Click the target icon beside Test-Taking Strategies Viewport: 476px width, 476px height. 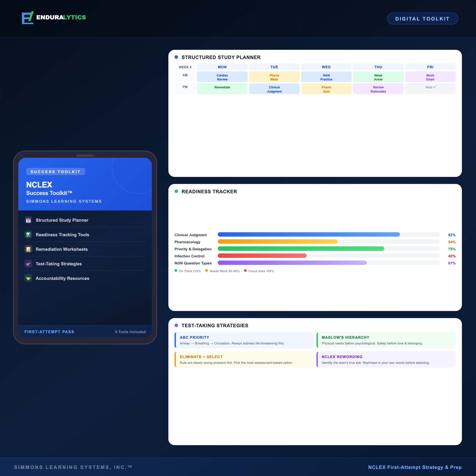pos(28,264)
